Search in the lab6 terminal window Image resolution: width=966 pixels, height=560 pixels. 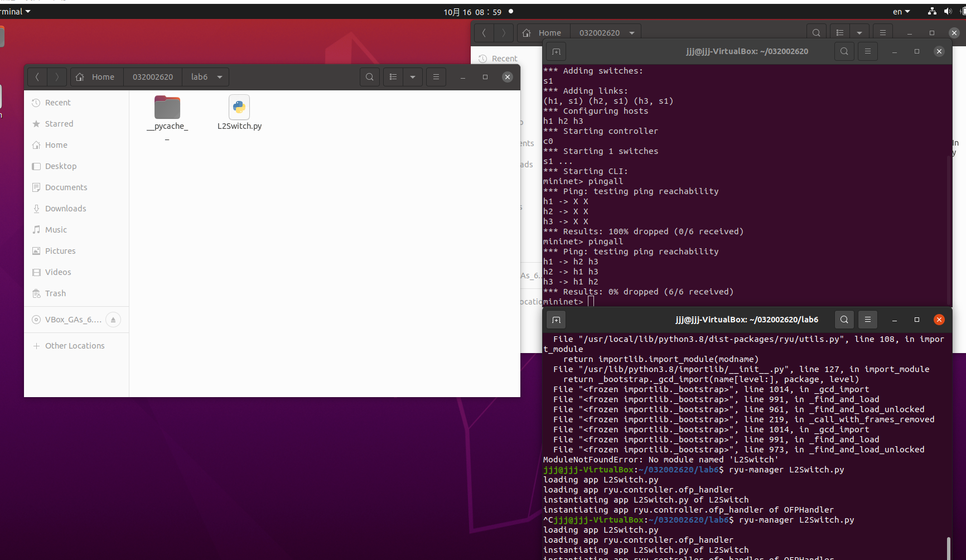pos(844,320)
